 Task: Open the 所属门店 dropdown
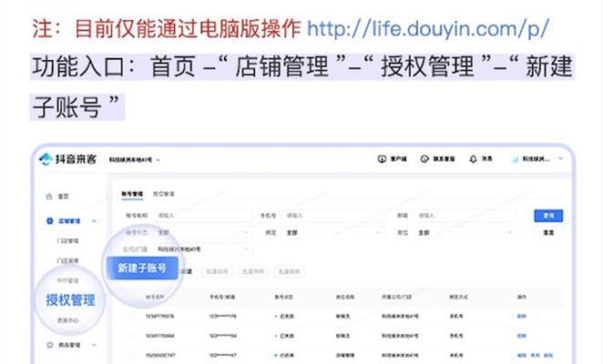tap(202, 249)
